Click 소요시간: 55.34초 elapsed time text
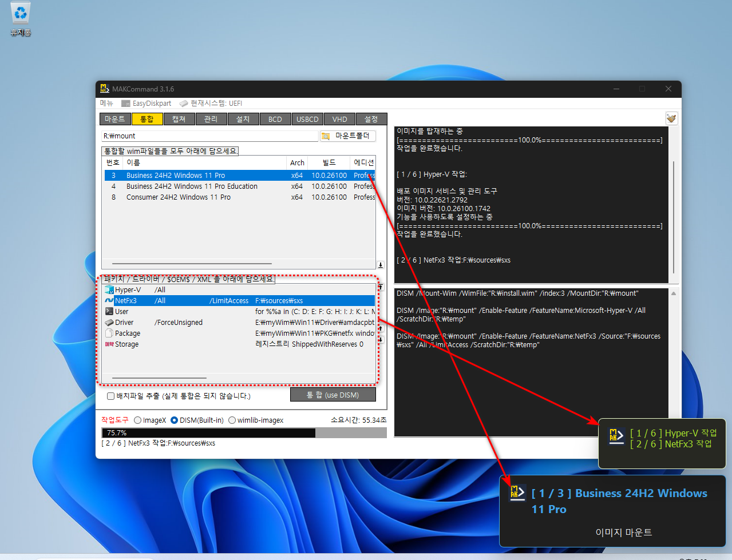The width and height of the screenshot is (732, 560). tap(358, 420)
